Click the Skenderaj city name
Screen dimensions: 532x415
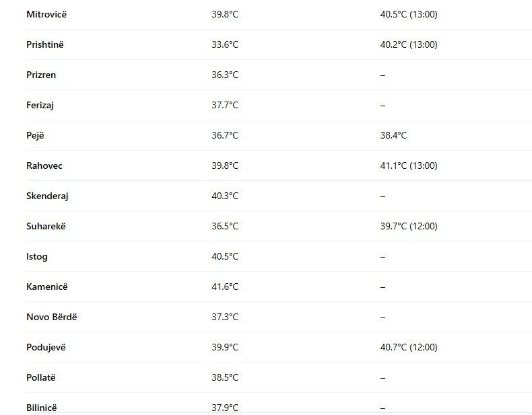(47, 196)
